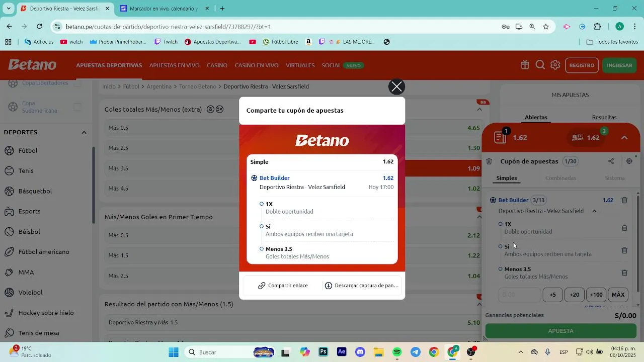This screenshot has height=362, width=644.
Task: Open Betano settings gear in header
Action: click(x=555, y=65)
